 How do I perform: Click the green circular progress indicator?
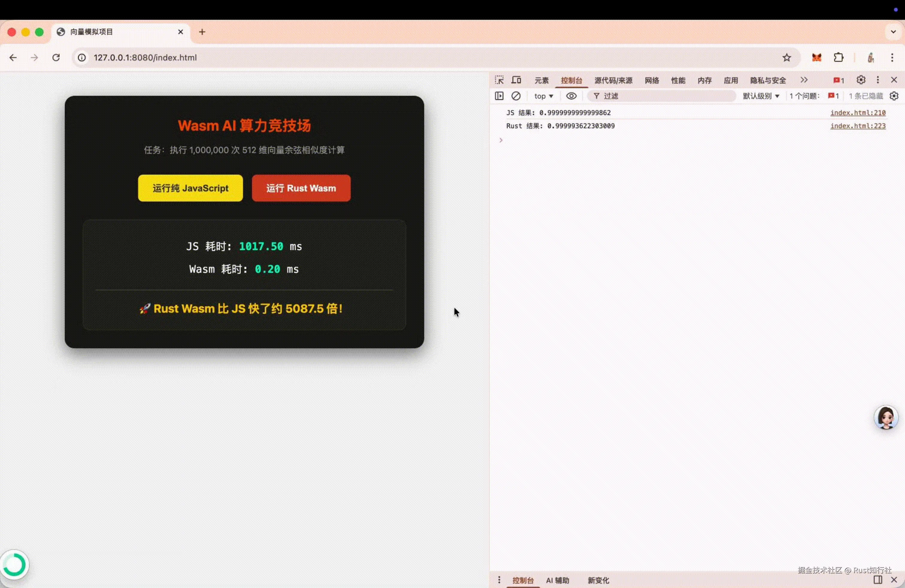15,564
